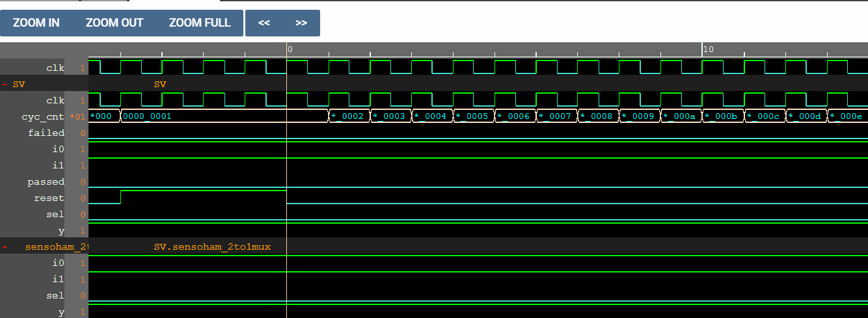
Task: Select the failed signal name
Action: (x=46, y=133)
